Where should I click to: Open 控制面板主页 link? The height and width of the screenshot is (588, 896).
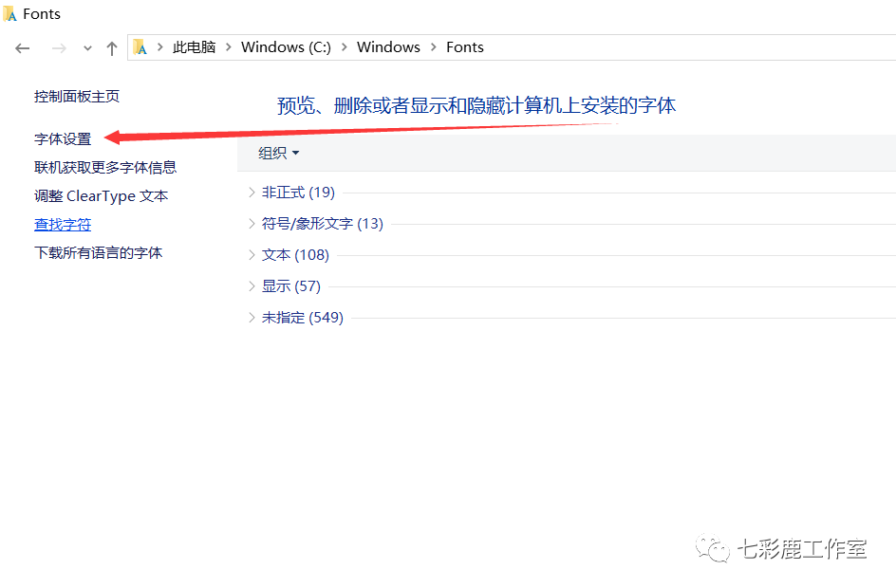click(77, 97)
